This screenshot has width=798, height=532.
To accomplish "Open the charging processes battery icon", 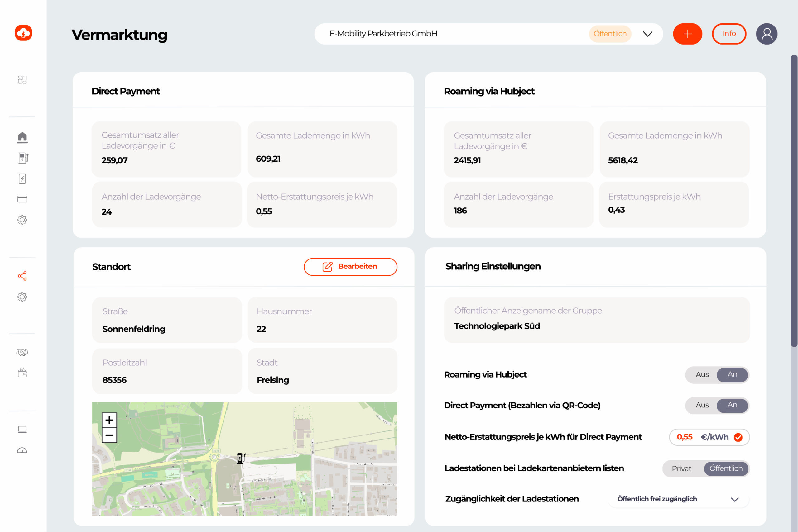I will (22, 178).
